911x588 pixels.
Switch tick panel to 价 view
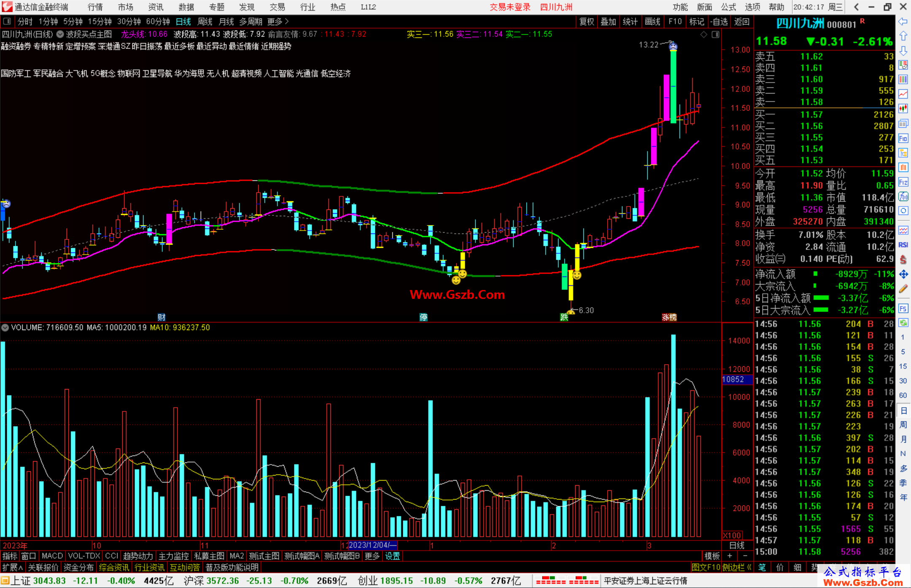[780, 567]
